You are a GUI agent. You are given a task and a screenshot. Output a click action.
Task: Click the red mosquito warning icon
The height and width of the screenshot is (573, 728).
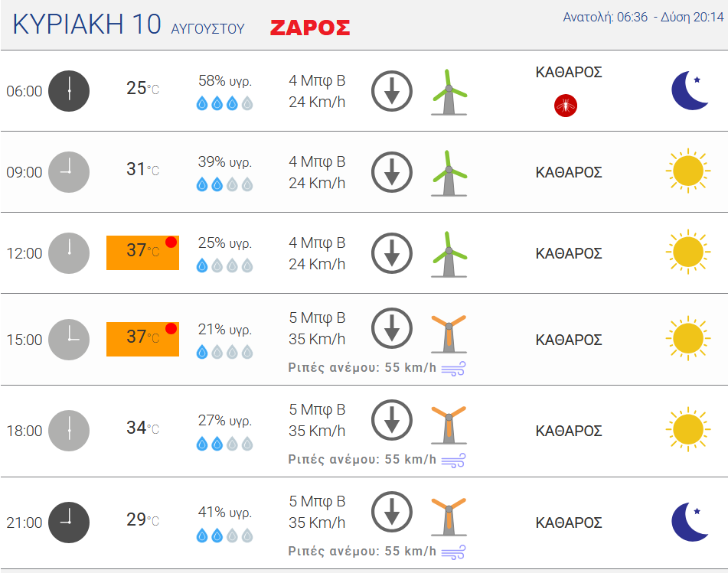(x=566, y=106)
